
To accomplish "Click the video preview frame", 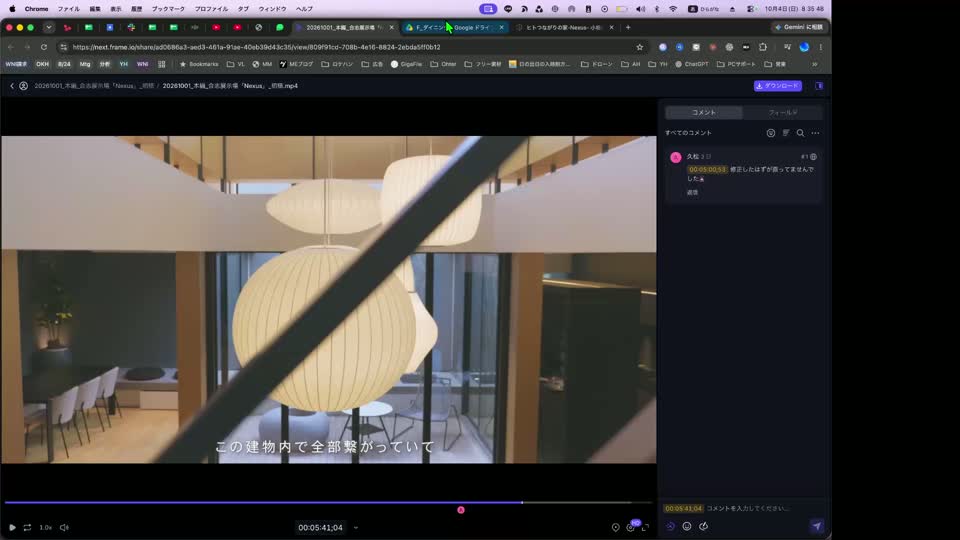I will 329,299.
